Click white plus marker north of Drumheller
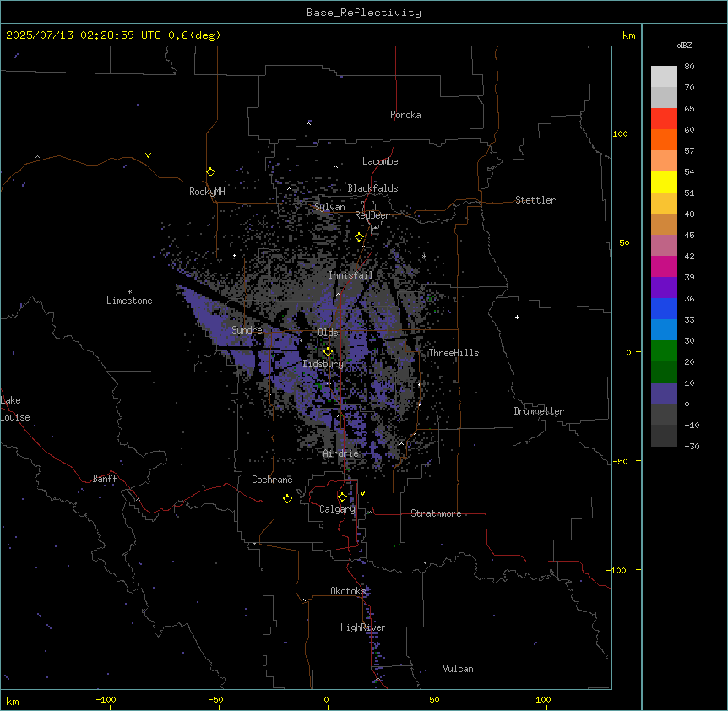 (517, 317)
